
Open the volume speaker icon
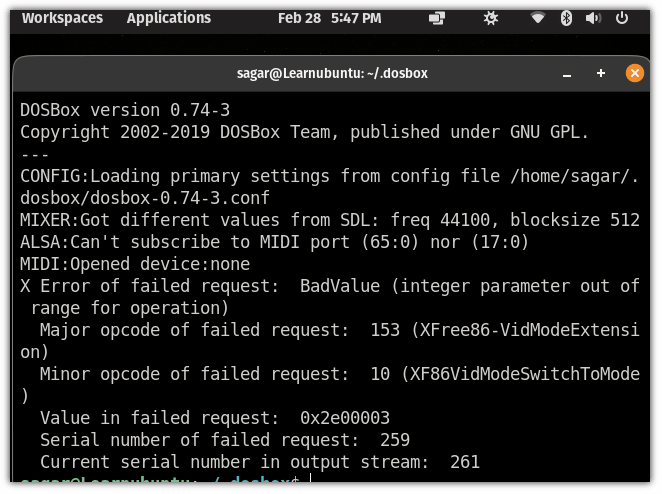(592, 18)
